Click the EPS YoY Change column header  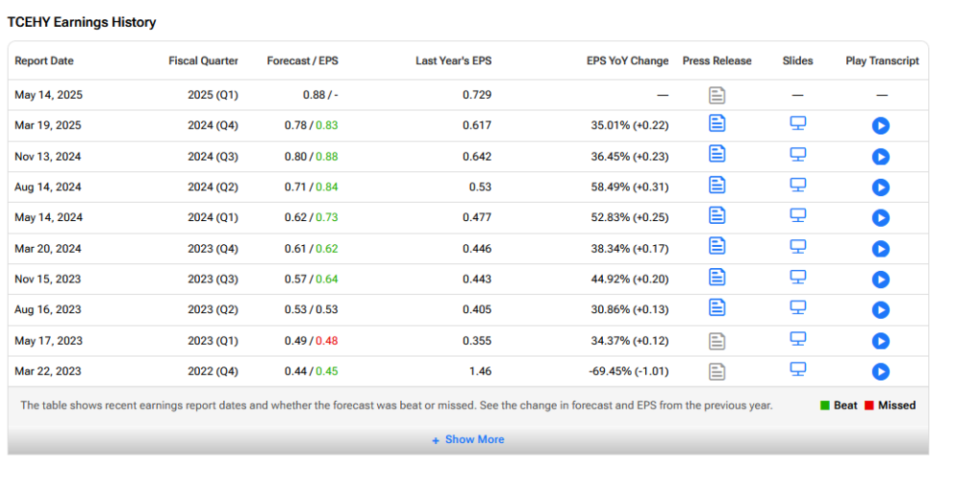tap(627, 61)
